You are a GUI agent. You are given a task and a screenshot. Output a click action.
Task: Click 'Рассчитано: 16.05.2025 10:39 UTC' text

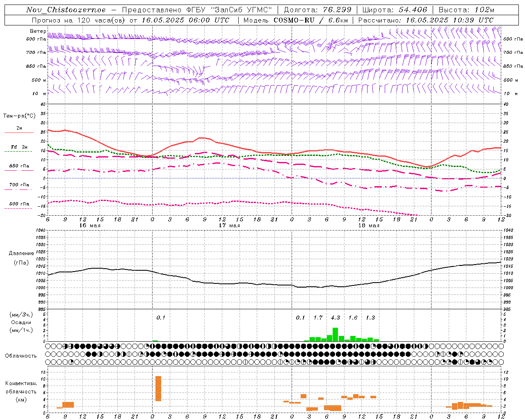(x=426, y=20)
